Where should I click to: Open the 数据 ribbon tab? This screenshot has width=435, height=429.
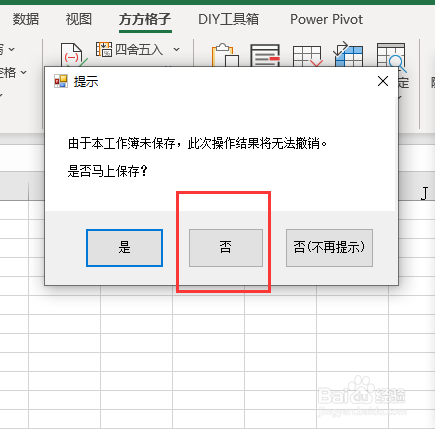[26, 19]
